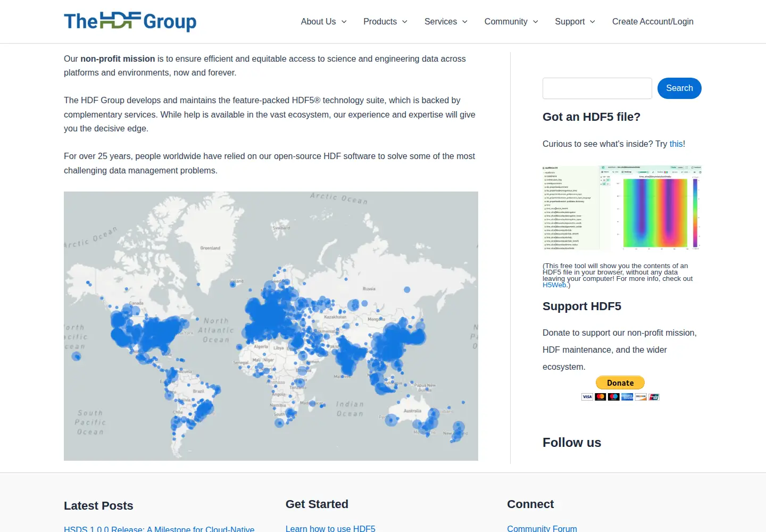Click the yellow PayPal Donate button
Image resolution: width=766 pixels, height=532 pixels.
(x=620, y=383)
